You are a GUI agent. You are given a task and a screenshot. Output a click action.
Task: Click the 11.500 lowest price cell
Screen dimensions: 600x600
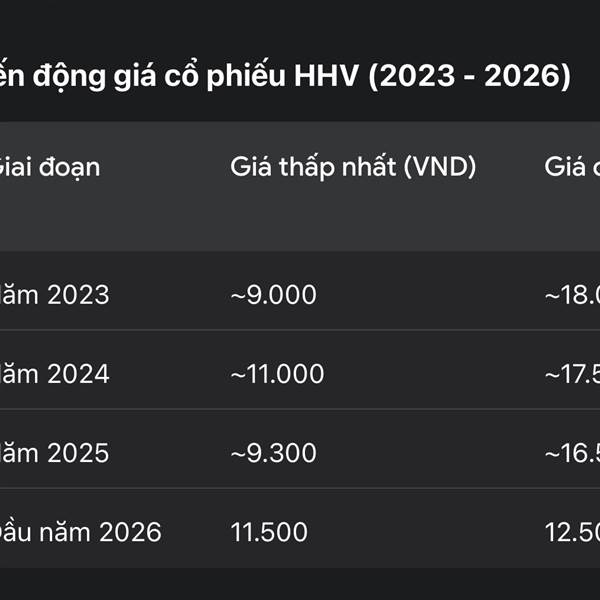(269, 532)
